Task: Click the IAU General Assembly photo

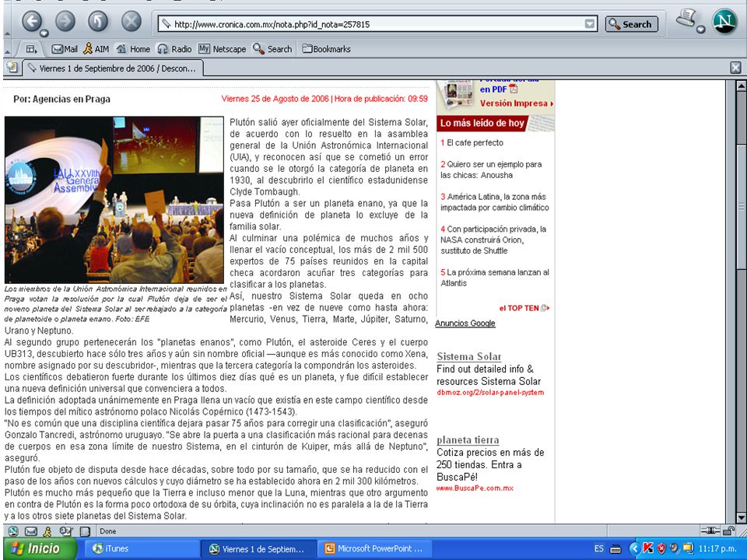Action: point(114,200)
